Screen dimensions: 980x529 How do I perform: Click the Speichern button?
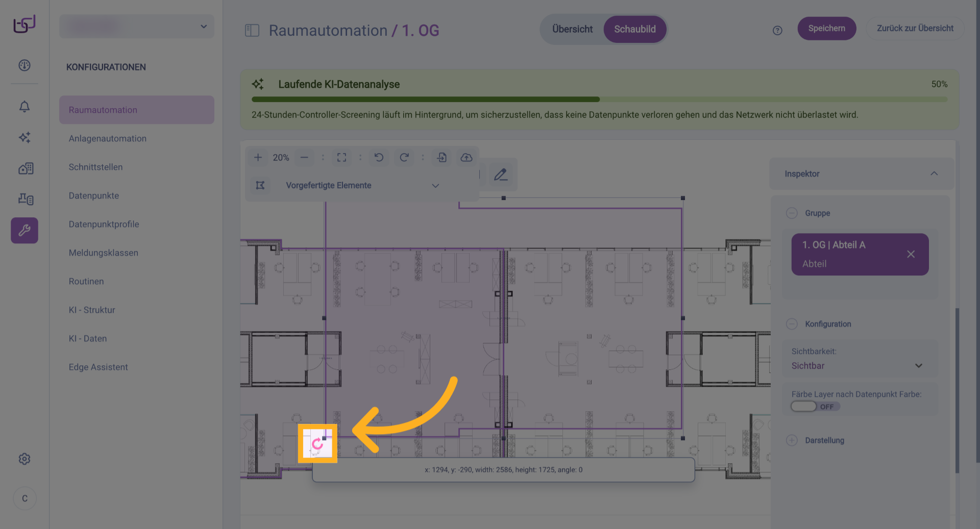tap(826, 29)
